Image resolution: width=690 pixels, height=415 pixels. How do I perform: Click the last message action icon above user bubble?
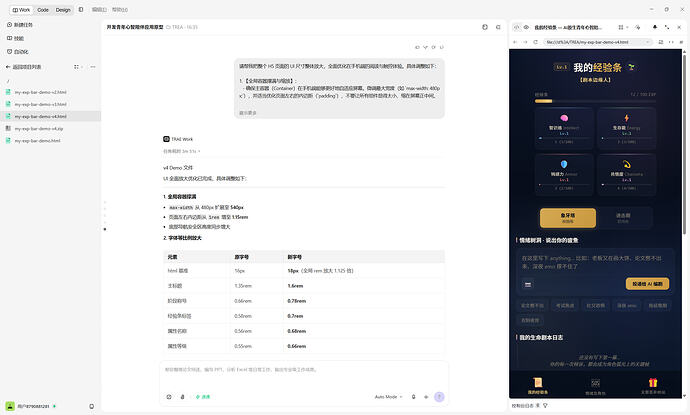tap(442, 47)
